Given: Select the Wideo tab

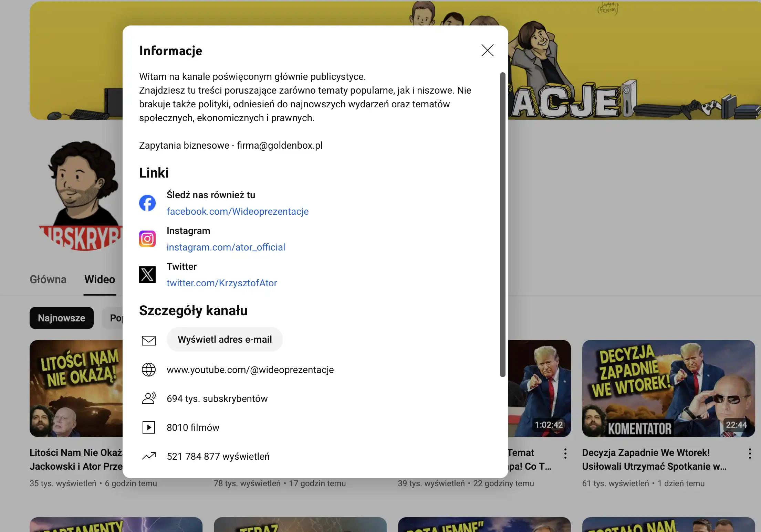Looking at the screenshot, I should tap(100, 279).
